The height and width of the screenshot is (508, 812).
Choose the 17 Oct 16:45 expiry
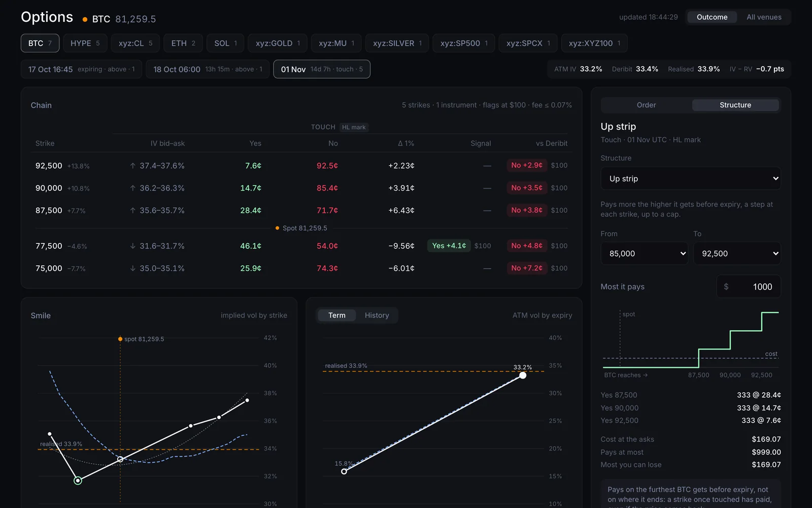(x=81, y=69)
